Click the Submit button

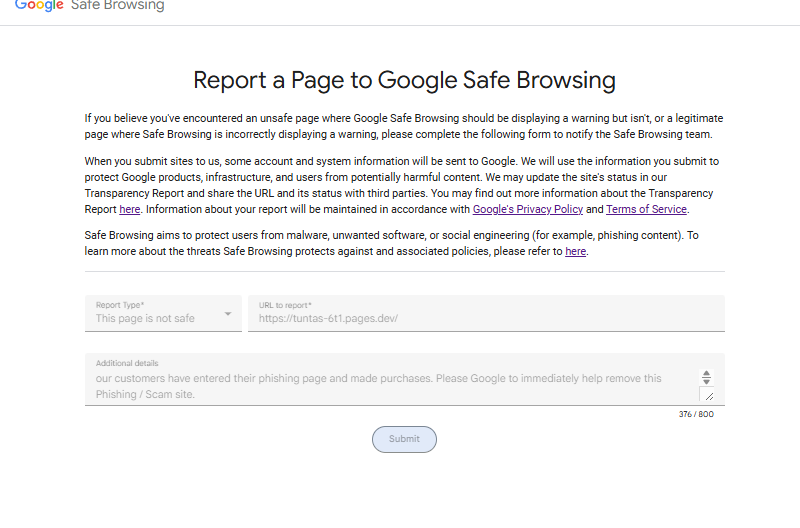(x=404, y=439)
